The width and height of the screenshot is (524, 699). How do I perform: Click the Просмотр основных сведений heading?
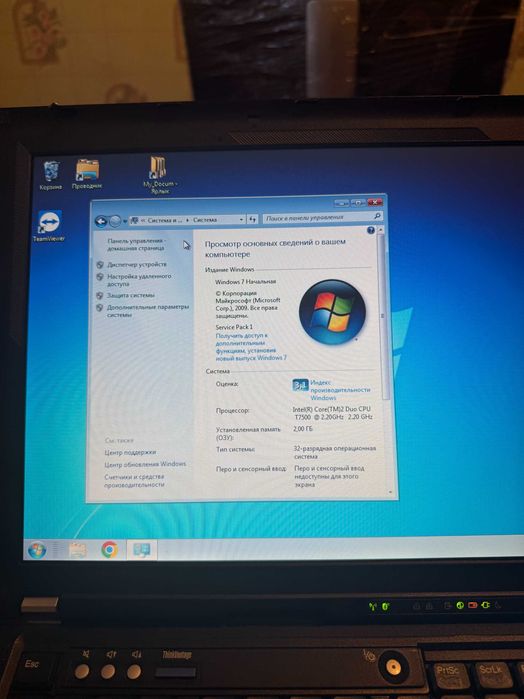[275, 248]
